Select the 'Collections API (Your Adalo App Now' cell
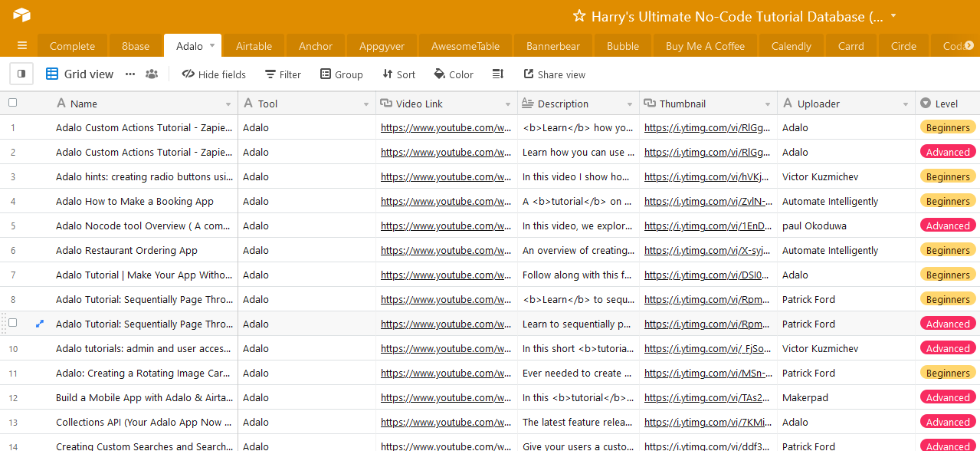This screenshot has height=451, width=980. pyautogui.click(x=146, y=422)
